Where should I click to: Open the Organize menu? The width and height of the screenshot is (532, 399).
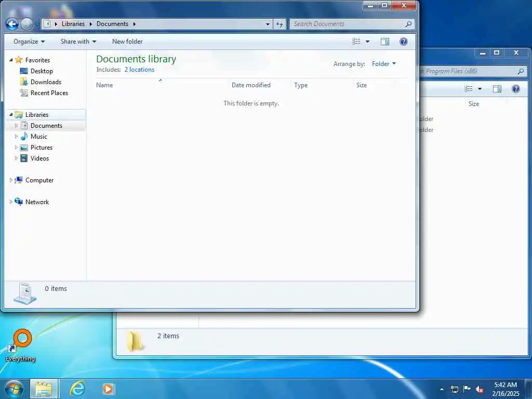pyautogui.click(x=29, y=42)
